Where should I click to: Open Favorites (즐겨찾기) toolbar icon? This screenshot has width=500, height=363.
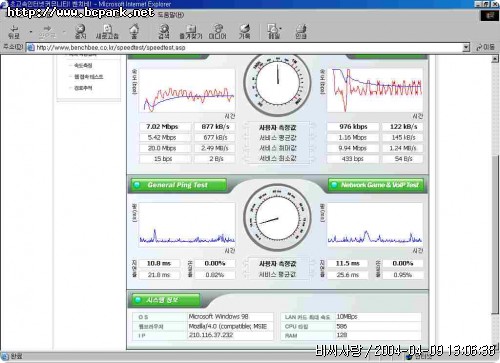[x=191, y=32]
